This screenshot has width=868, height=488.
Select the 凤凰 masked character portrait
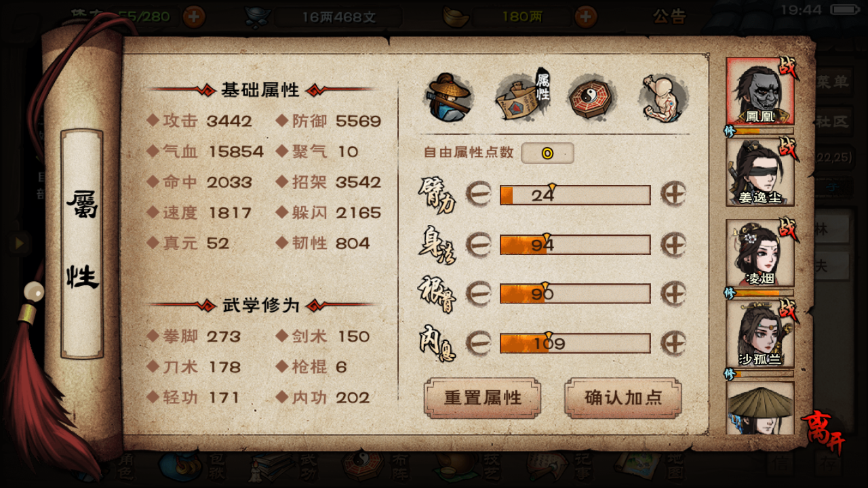[x=760, y=91]
